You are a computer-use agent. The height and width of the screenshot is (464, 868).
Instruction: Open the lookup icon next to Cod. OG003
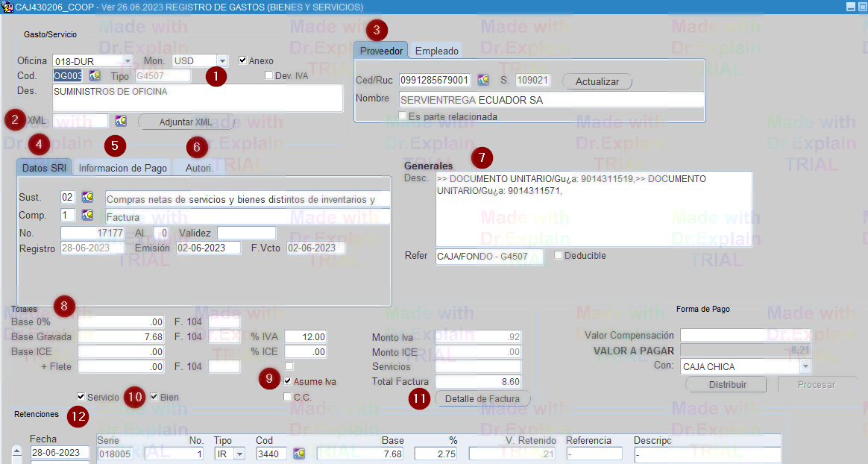(x=95, y=75)
